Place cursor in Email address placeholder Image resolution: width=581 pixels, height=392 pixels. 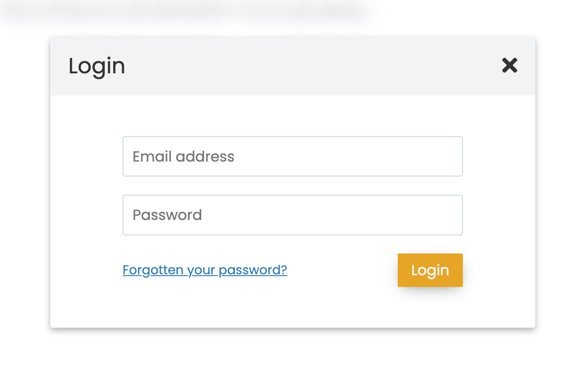(x=184, y=157)
